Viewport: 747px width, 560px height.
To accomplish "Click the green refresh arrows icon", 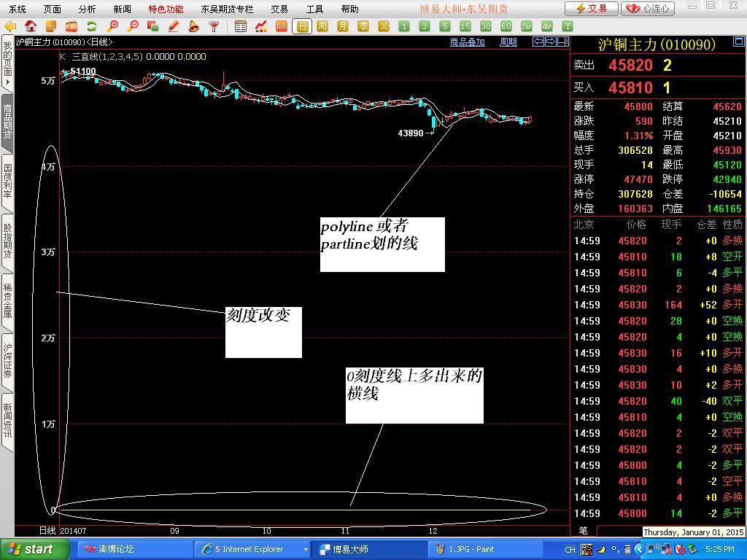I will [92, 26].
